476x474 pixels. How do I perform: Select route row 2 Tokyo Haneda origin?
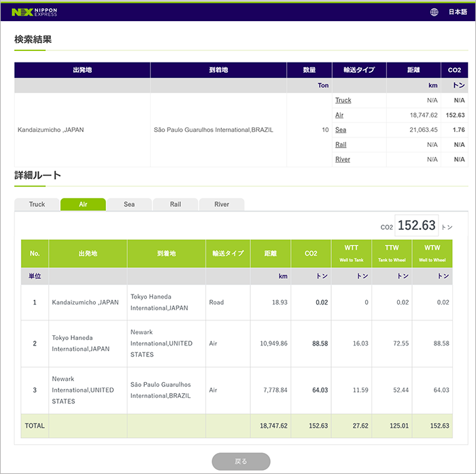(72, 343)
